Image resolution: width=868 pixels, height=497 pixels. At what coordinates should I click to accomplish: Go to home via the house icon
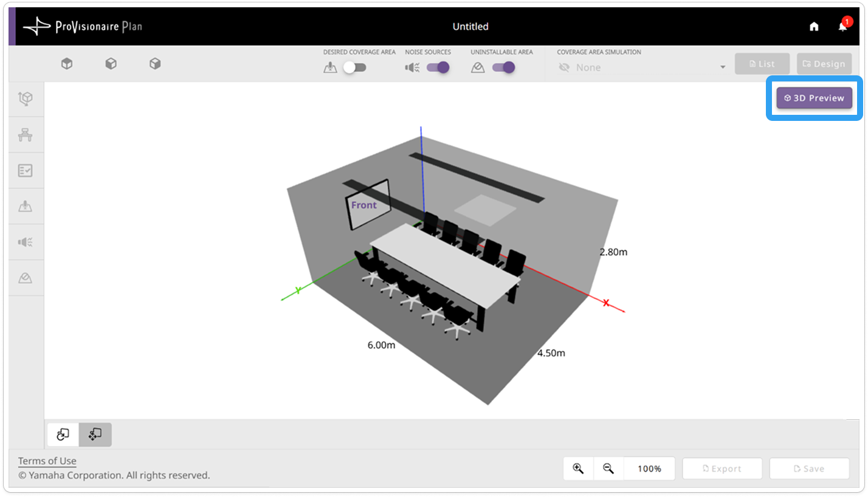pos(814,27)
